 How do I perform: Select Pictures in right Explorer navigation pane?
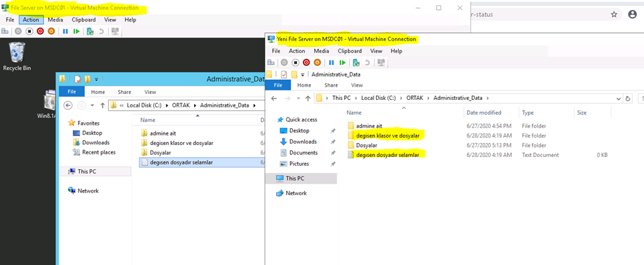299,164
